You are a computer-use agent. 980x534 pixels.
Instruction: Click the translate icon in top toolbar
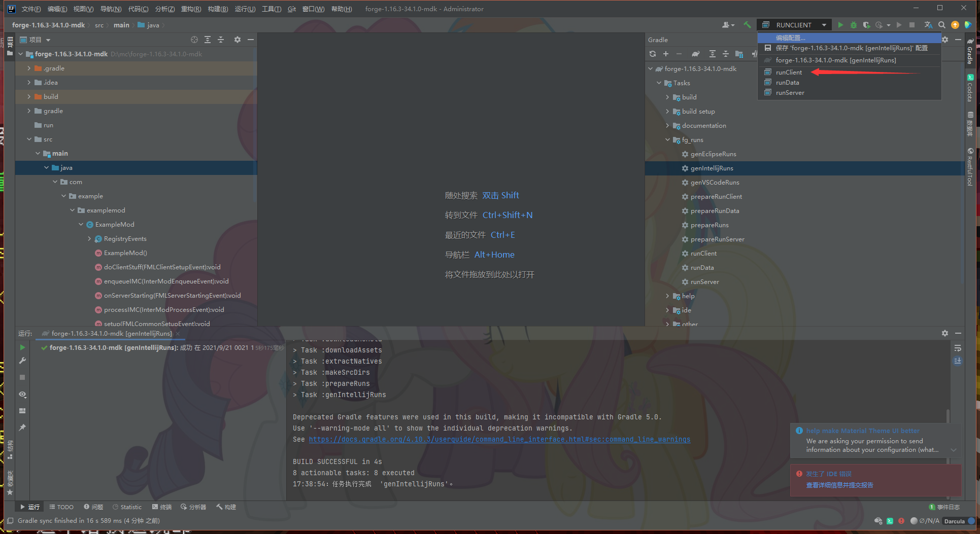coord(928,25)
